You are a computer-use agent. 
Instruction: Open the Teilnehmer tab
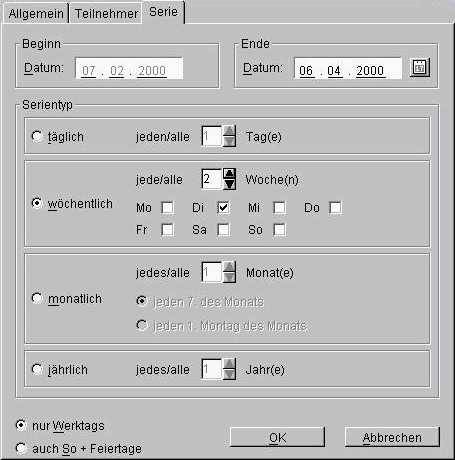tap(106, 14)
